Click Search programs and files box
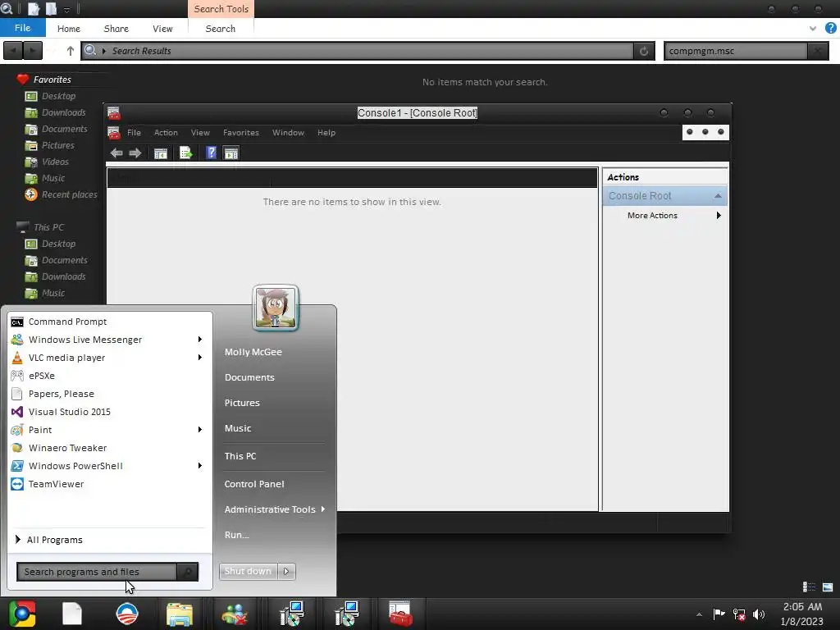The height and width of the screenshot is (630, 840). coord(97,572)
